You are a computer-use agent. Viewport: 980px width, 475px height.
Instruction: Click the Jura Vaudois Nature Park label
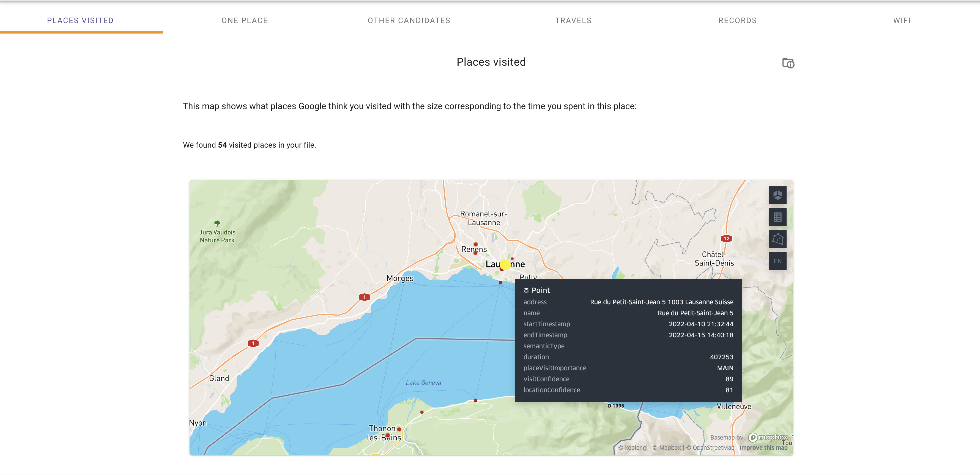tap(217, 236)
